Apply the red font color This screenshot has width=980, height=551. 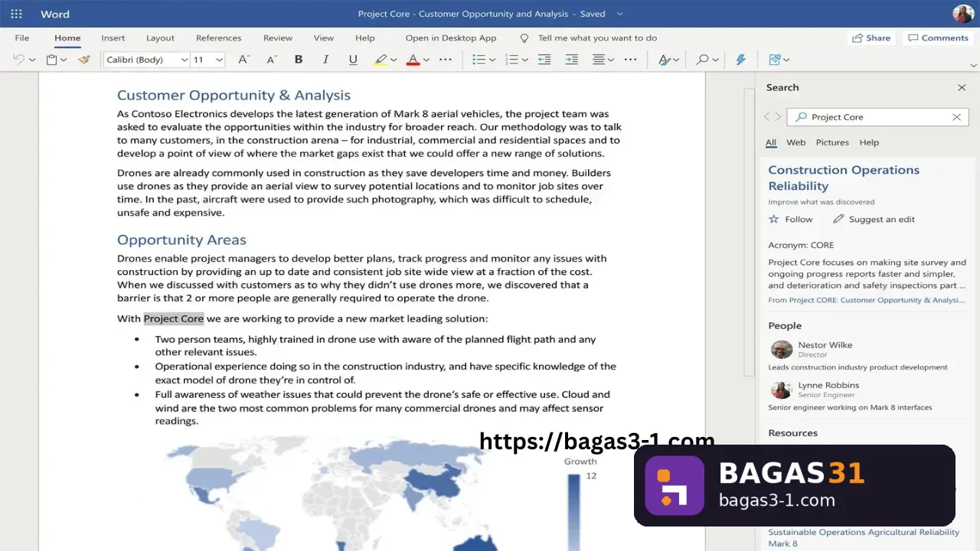coord(413,60)
